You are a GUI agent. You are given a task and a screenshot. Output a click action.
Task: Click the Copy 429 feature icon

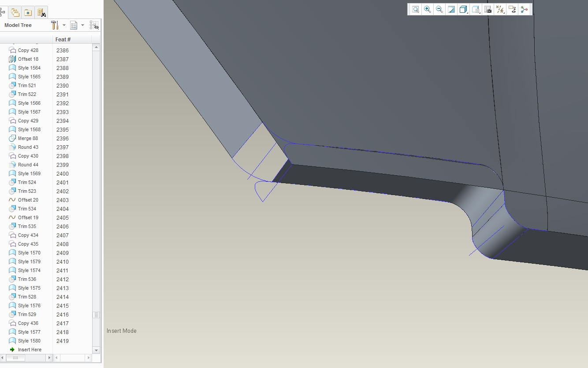point(12,121)
